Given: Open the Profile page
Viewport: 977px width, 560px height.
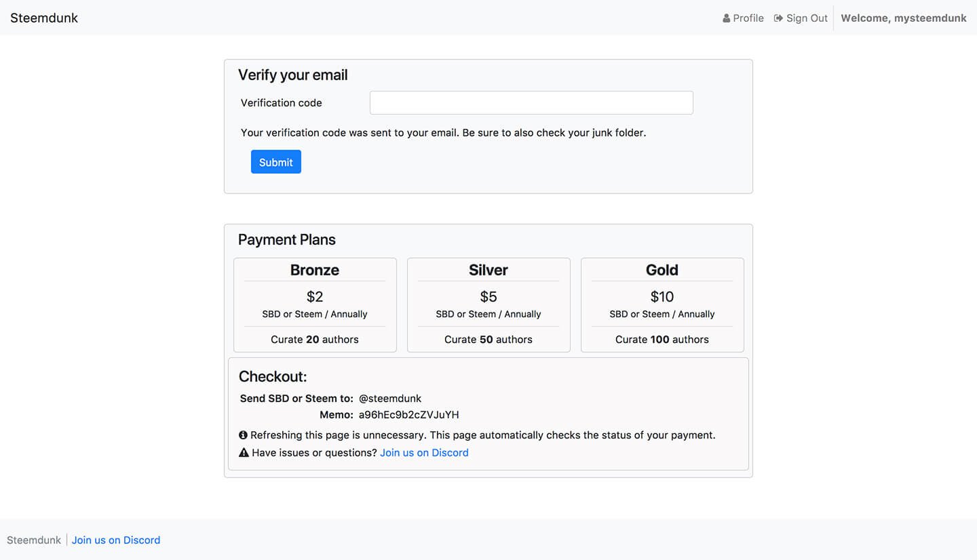Looking at the screenshot, I should pos(743,18).
